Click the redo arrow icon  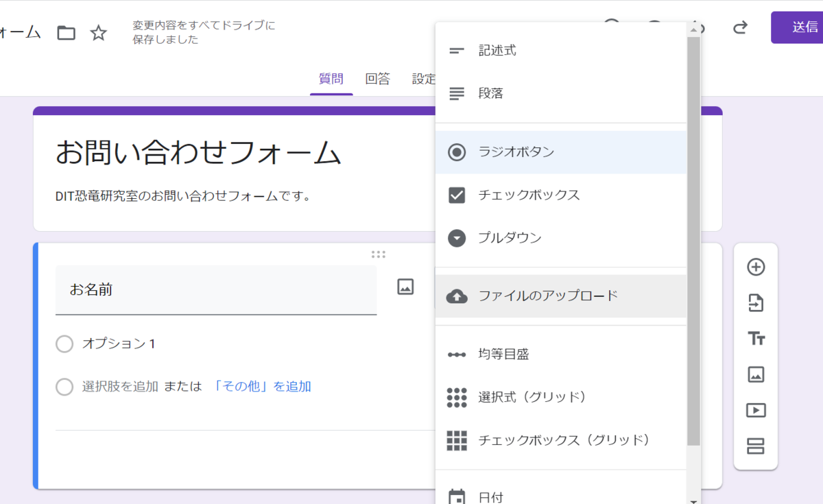pos(739,27)
